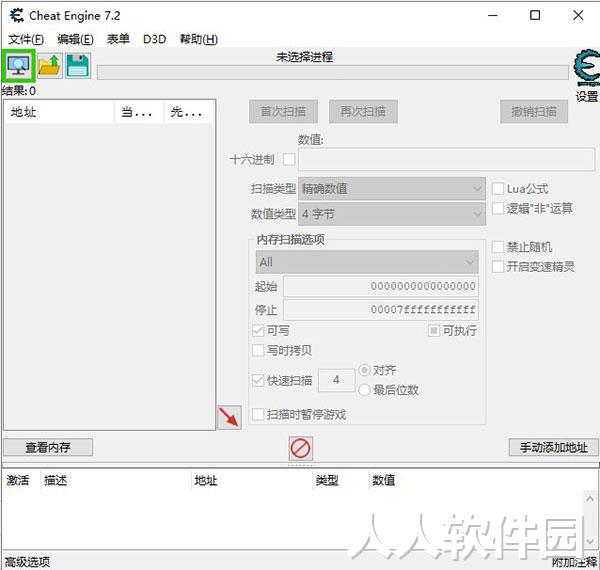Enable the Lua公式 checkbox
600x570 pixels.
tap(497, 189)
